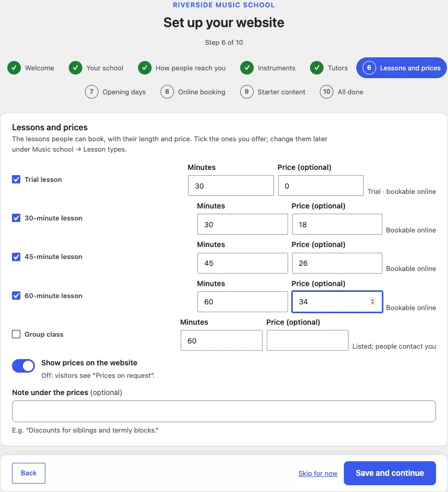This screenshot has height=492, width=448.
Task: Click the step 9 circle for Starter content
Action: [246, 92]
